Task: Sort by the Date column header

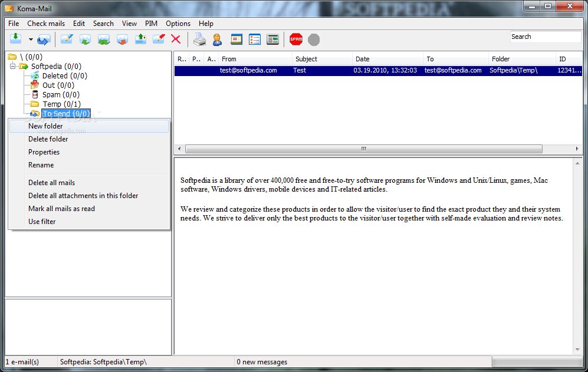Action: [x=387, y=59]
